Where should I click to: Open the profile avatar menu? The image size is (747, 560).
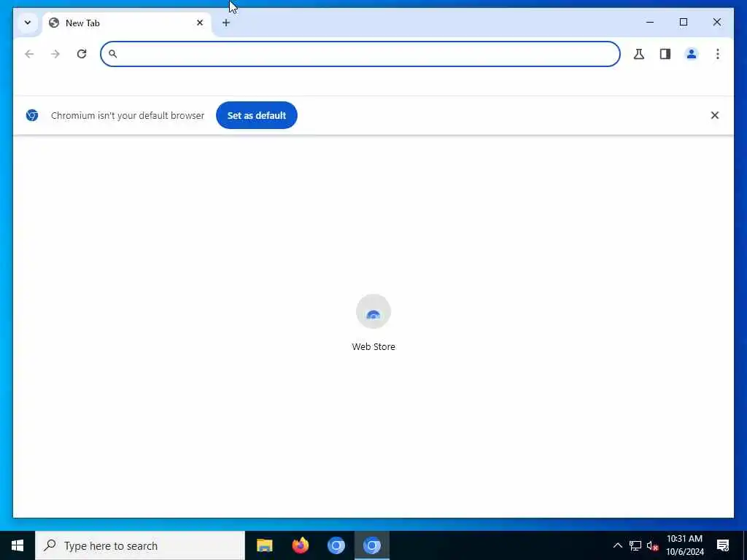(692, 54)
